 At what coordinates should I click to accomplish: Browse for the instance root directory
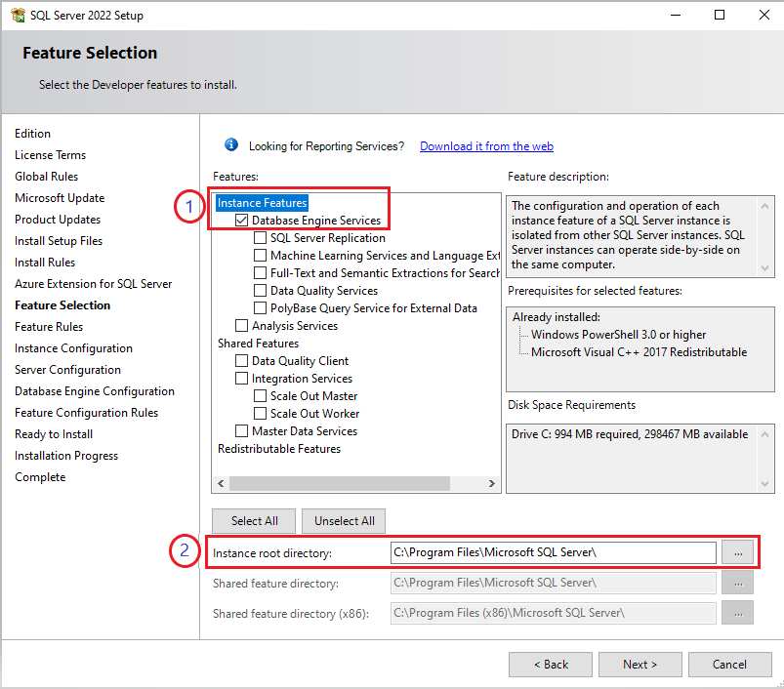737,552
